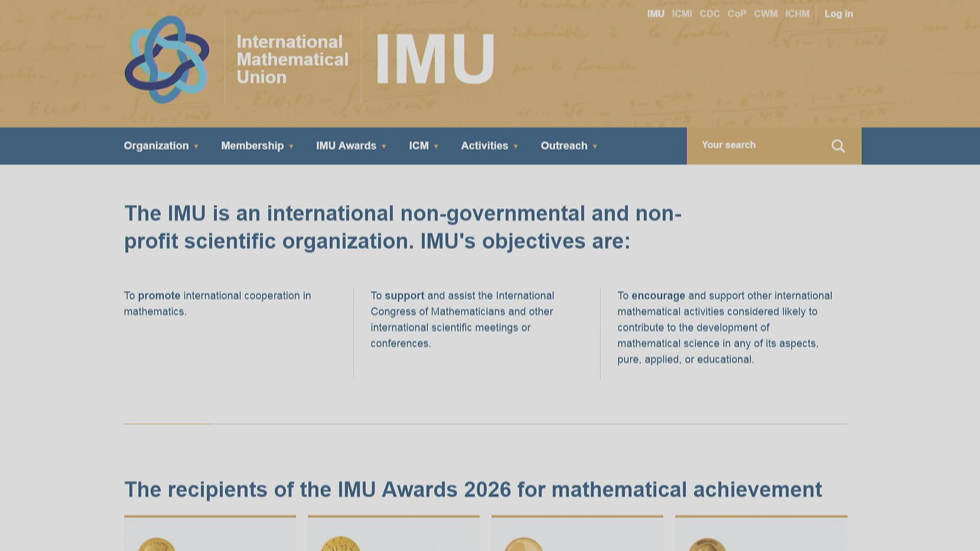Expand the ICM dropdown arrow

click(436, 147)
